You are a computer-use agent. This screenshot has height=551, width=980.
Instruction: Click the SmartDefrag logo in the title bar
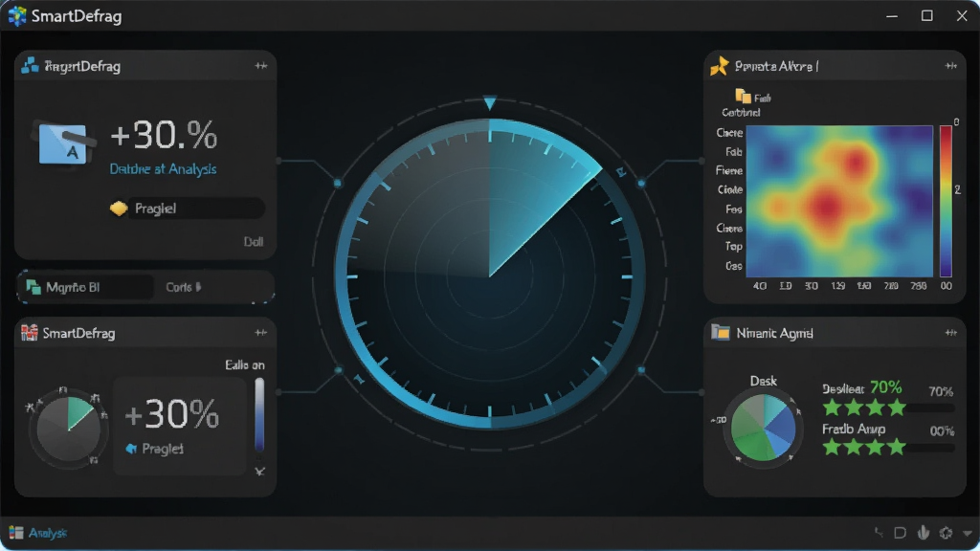click(17, 15)
